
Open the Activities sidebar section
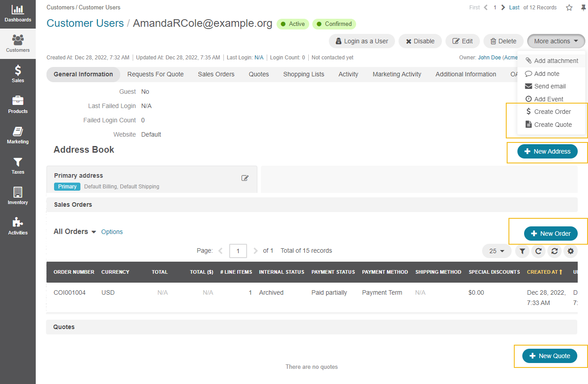click(x=18, y=226)
